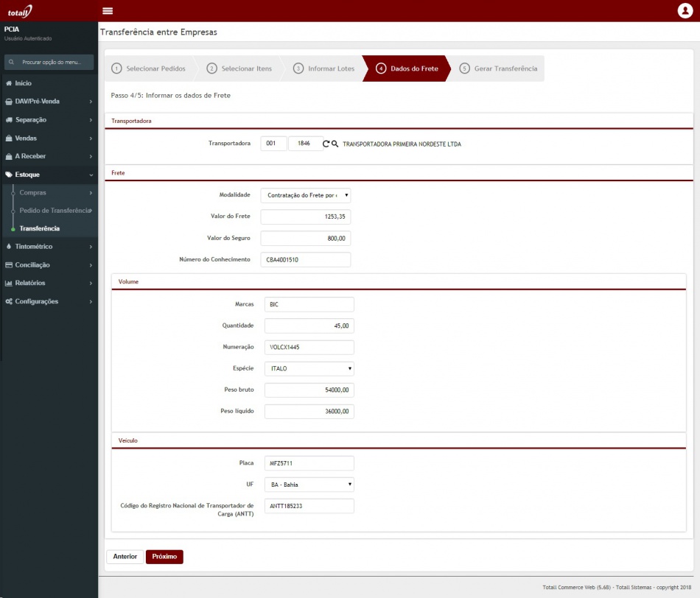This screenshot has width=700, height=598.
Task: Click the totall logo
Action: click(x=21, y=11)
